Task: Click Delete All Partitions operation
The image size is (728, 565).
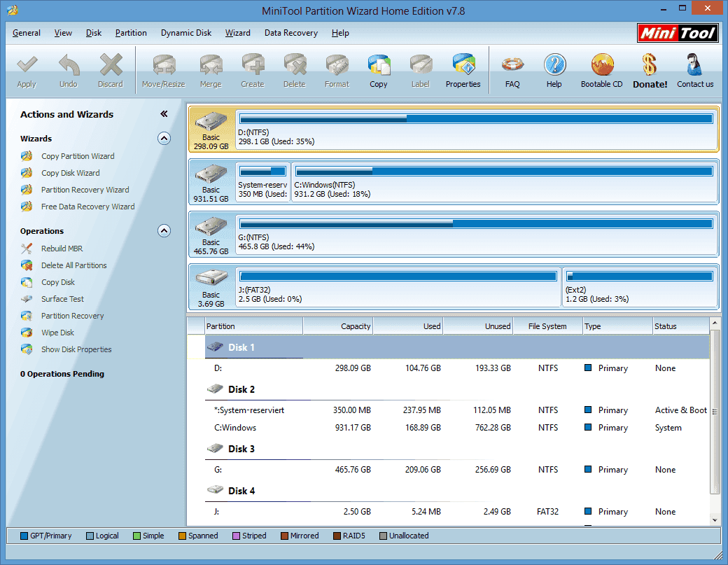Action: (73, 265)
